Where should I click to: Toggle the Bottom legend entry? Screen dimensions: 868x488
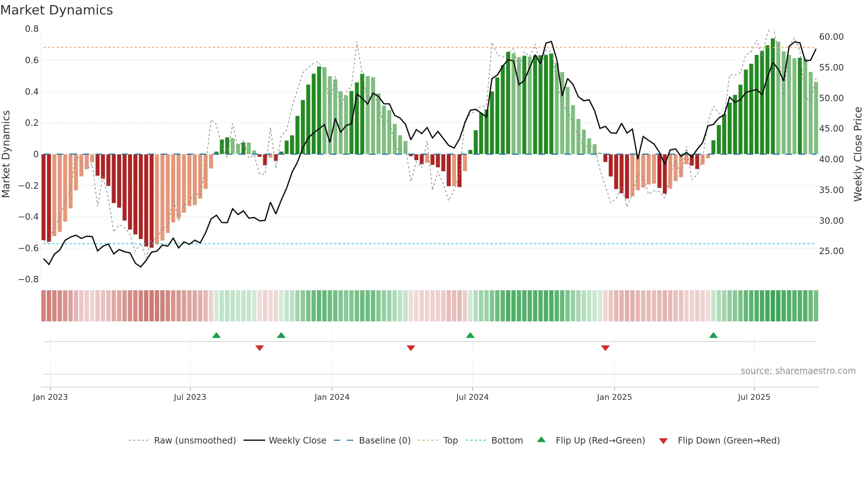click(494, 440)
